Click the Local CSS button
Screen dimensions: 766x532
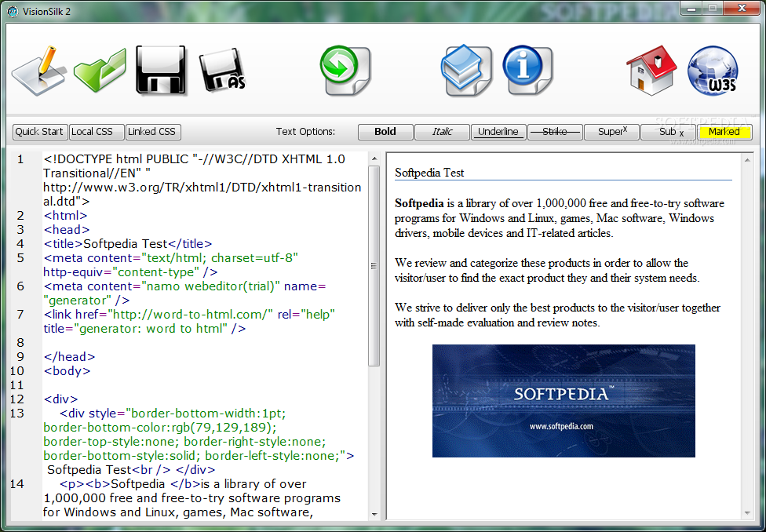(x=97, y=132)
